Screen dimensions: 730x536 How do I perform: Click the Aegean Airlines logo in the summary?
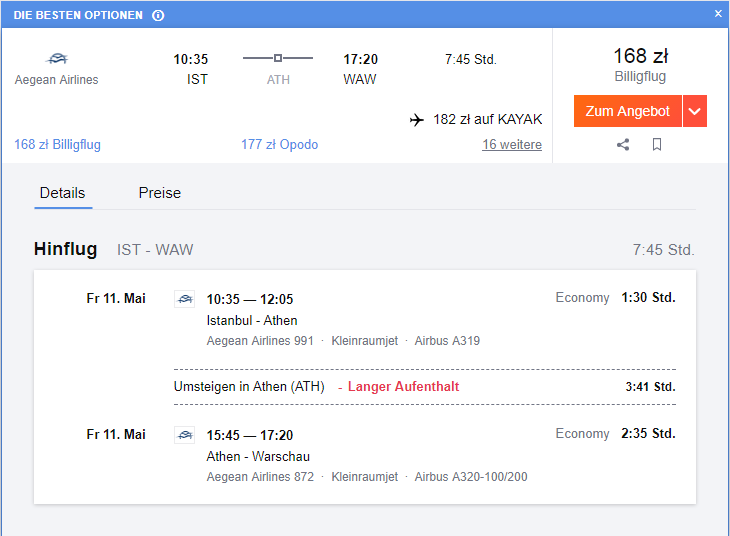57,59
